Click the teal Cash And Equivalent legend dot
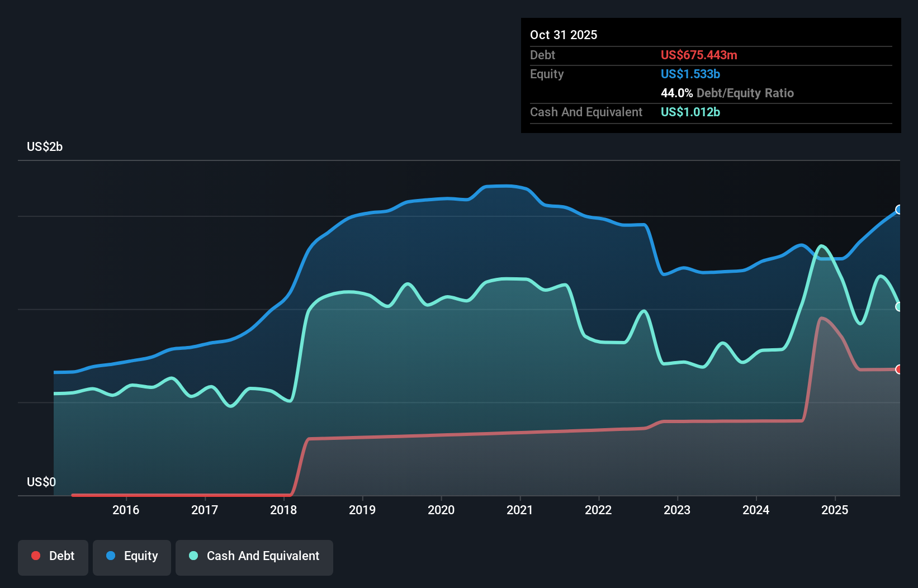 click(x=192, y=556)
